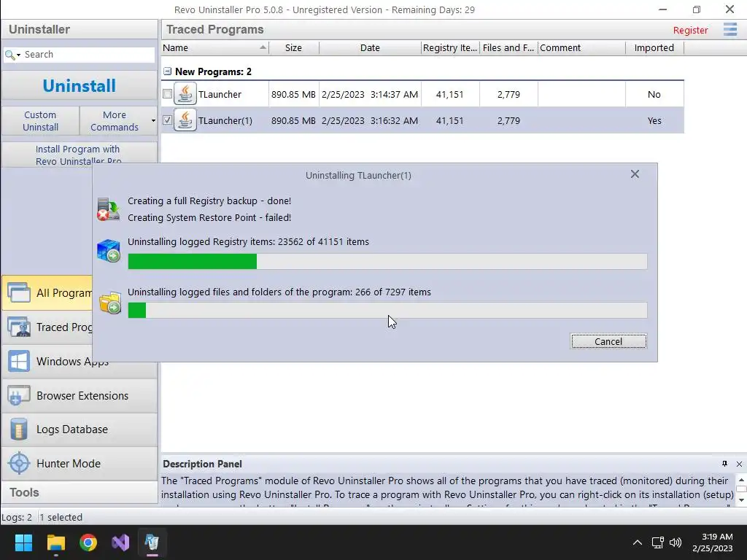This screenshot has height=560, width=747.
Task: Sort by the Comment column header
Action: [x=581, y=47]
